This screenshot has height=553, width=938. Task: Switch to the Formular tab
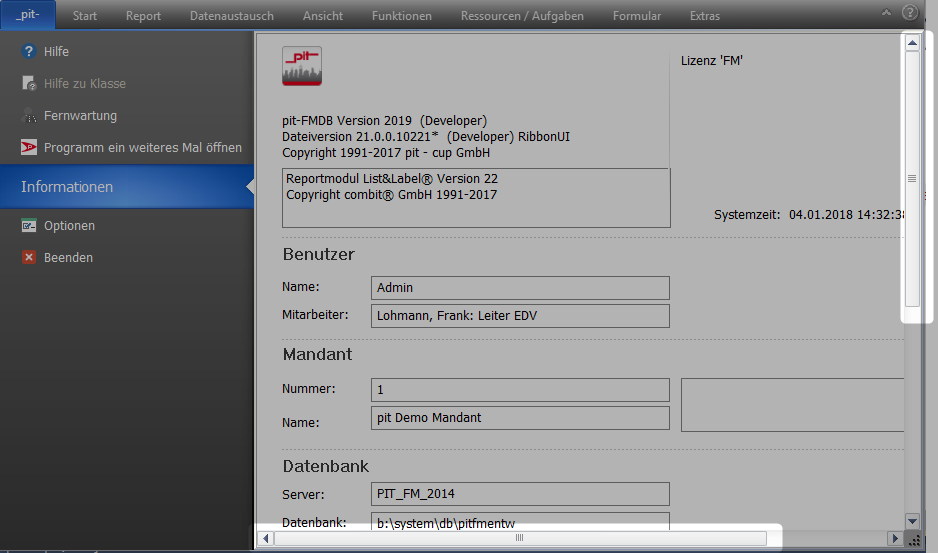pos(636,16)
